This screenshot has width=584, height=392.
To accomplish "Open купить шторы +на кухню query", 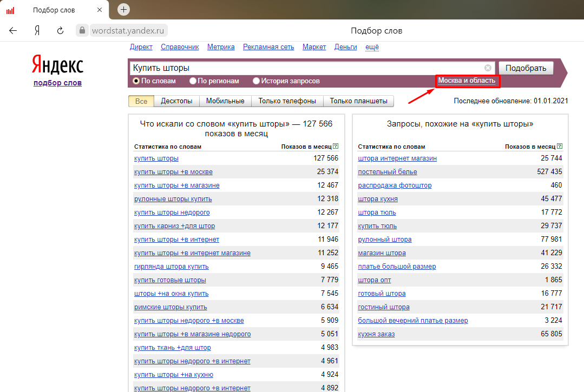I will 174,375.
